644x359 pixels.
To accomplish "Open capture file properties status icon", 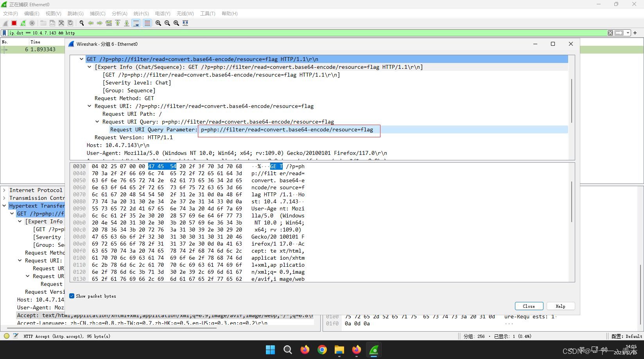I will pos(16,336).
